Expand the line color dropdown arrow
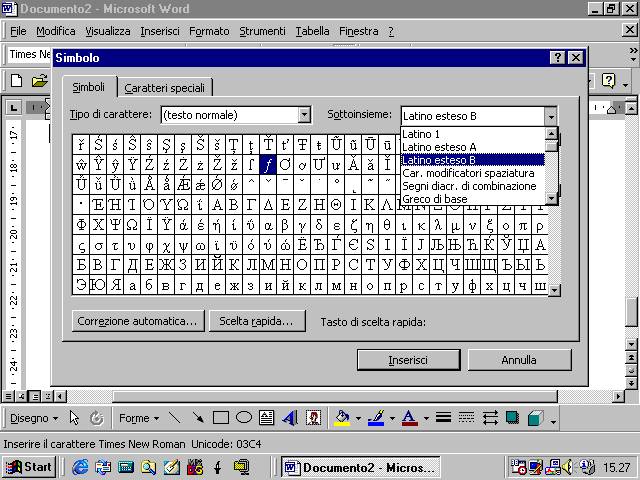The image size is (640, 480). click(x=392, y=418)
